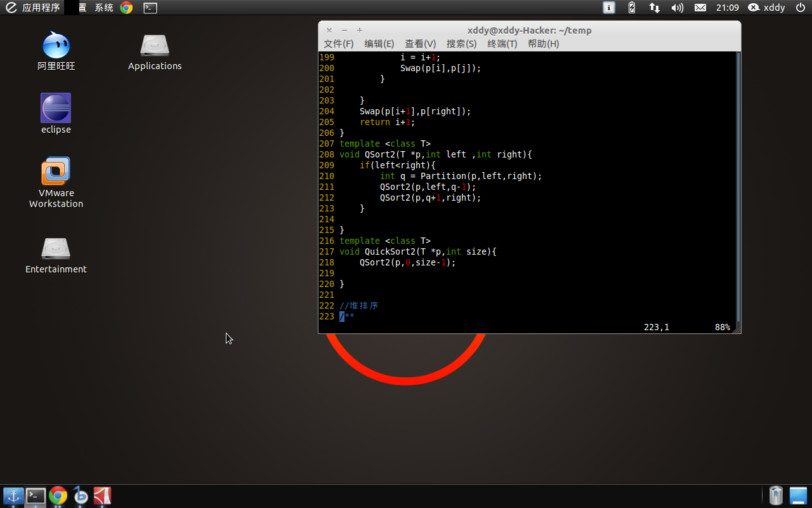This screenshot has height=508, width=812.
Task: Open 文件(F) menu in terminal
Action: [x=339, y=44]
